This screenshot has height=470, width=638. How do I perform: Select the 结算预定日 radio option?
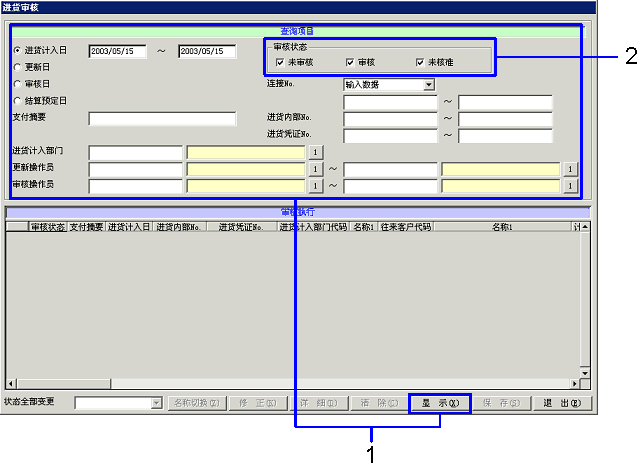pyautogui.click(x=17, y=101)
